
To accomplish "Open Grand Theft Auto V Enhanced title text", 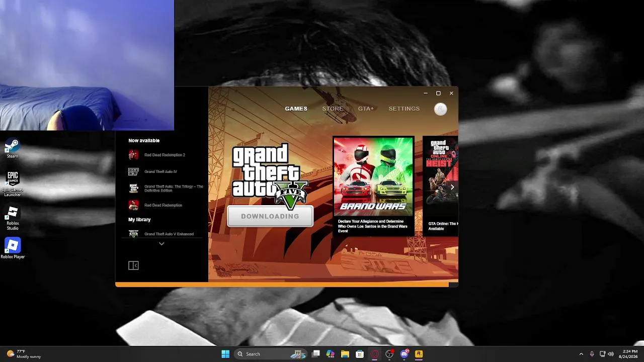I will 169,234.
